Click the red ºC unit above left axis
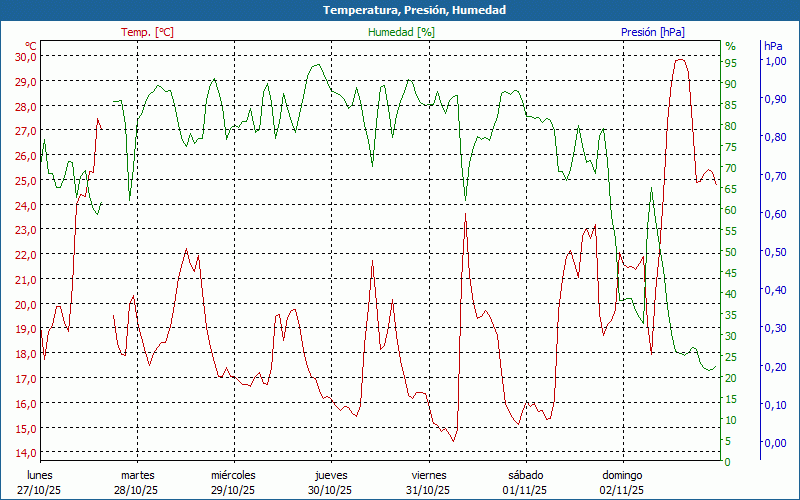This screenshot has width=800, height=500. 30,45
